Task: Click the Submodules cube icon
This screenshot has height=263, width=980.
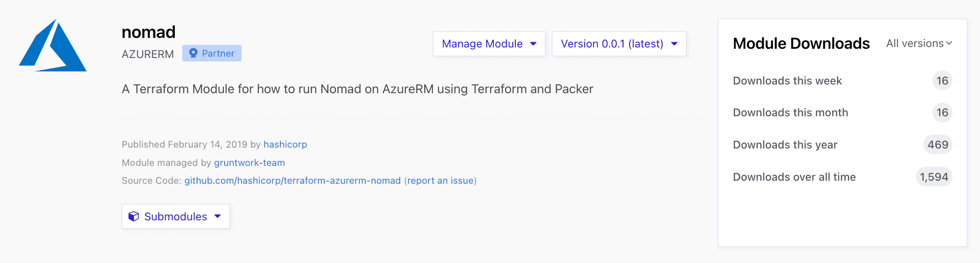Action: click(133, 216)
